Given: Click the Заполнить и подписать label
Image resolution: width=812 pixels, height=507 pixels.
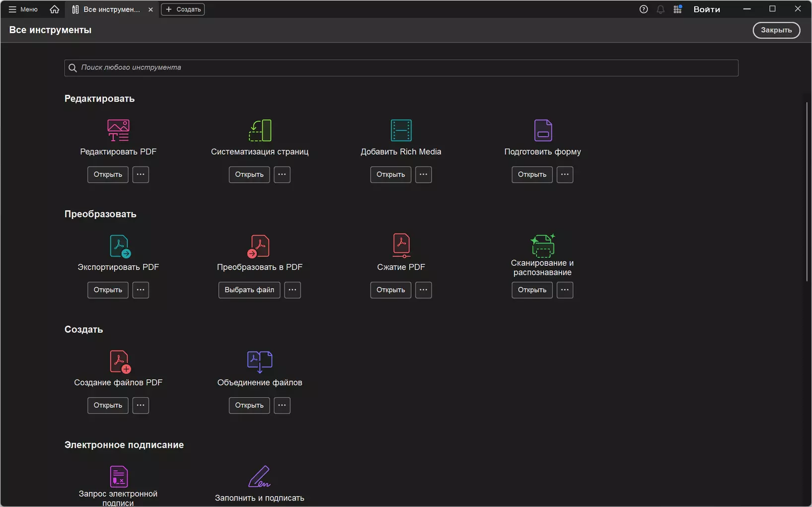Looking at the screenshot, I should (x=260, y=498).
